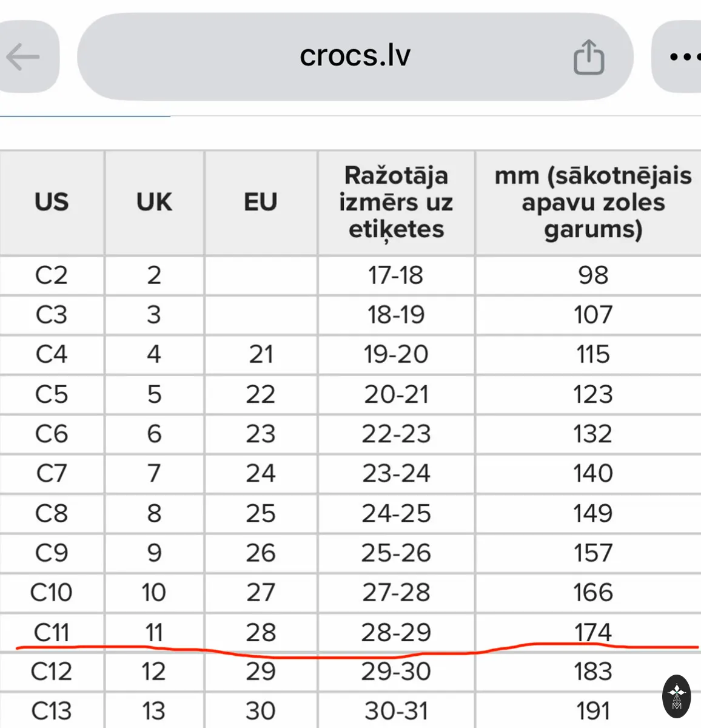Tap the crocs.lv address bar
This screenshot has height=728, width=701.
click(x=355, y=56)
